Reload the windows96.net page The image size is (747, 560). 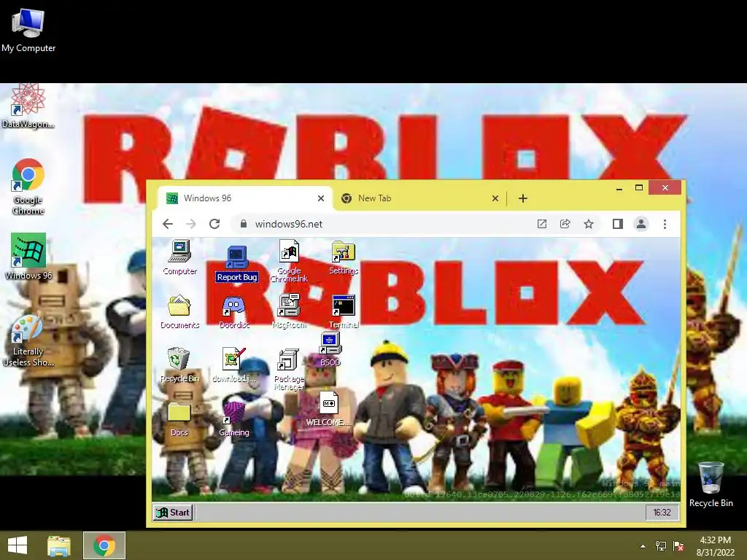pos(214,224)
